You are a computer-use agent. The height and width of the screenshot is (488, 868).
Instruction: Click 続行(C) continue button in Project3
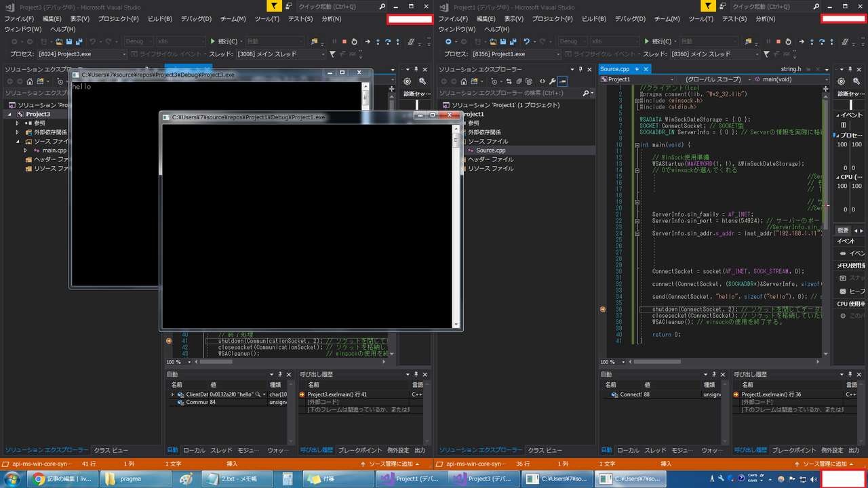pyautogui.click(x=224, y=41)
